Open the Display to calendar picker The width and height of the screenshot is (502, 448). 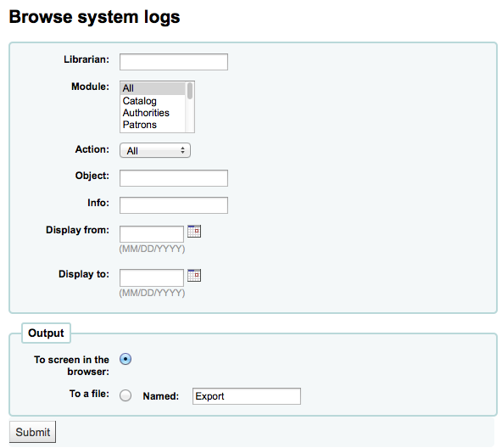click(x=194, y=275)
